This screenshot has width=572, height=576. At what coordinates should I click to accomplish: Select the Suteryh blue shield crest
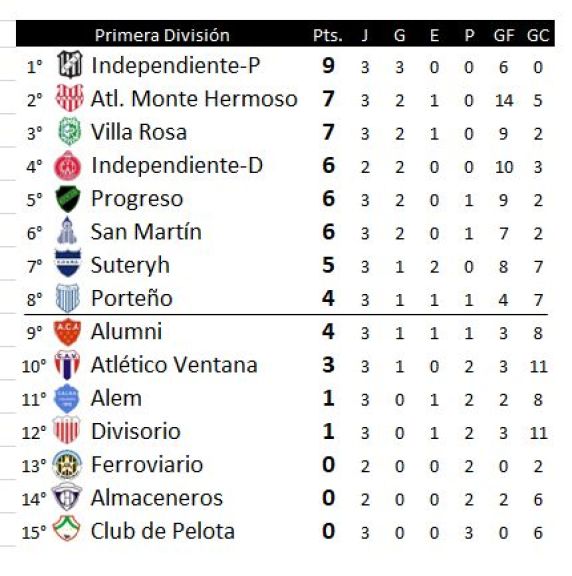(x=68, y=263)
